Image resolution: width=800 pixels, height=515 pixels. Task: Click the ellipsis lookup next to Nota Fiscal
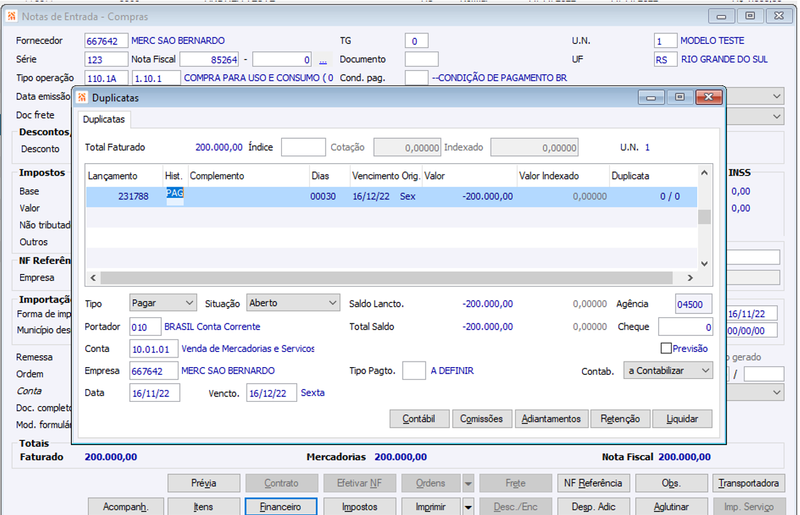point(323,60)
